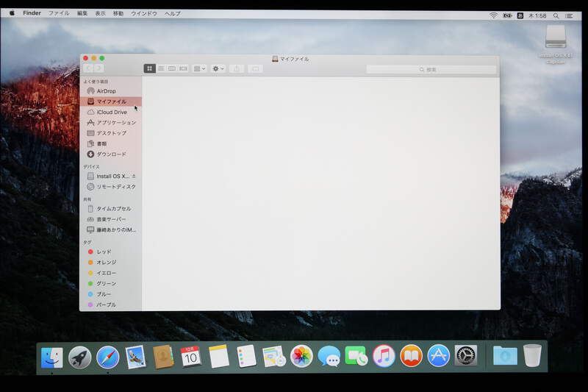Open the ファイル menu in the menu bar
The width and height of the screenshot is (588, 392).
[59, 13]
